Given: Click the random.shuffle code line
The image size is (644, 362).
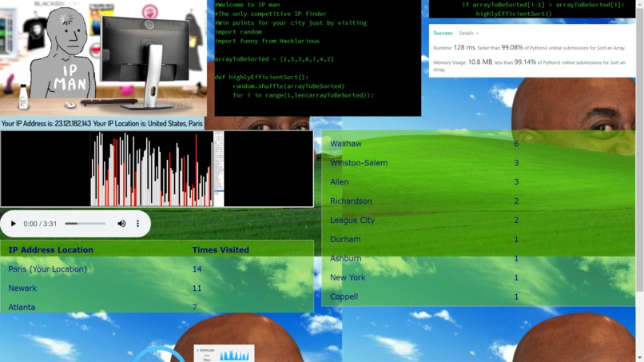Looking at the screenshot, I should pyautogui.click(x=288, y=86).
